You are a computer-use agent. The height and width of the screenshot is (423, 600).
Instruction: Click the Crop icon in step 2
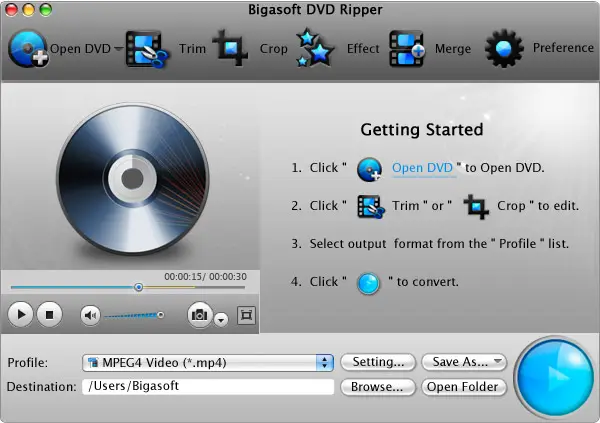476,207
